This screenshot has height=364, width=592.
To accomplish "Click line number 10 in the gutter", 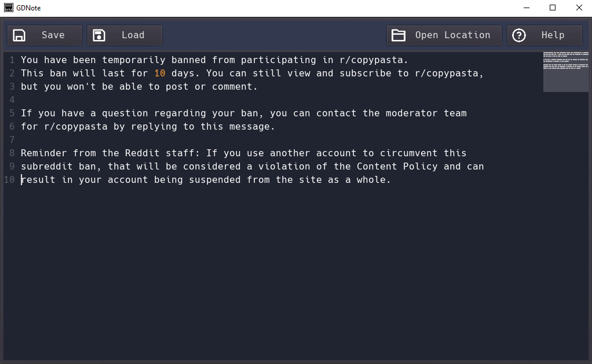I will click(x=9, y=179).
